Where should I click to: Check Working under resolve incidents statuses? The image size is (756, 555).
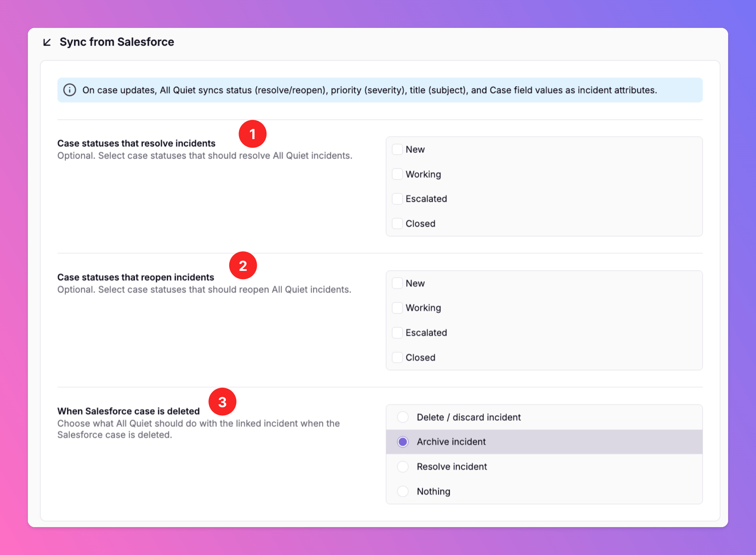[397, 174]
